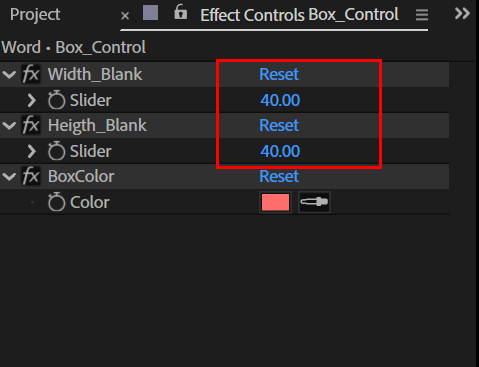Click the Heigth_Blank Slider stopwatch icon

tap(56, 151)
